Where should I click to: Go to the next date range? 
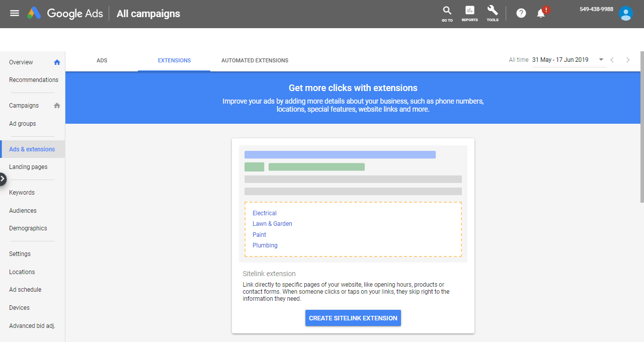(627, 60)
